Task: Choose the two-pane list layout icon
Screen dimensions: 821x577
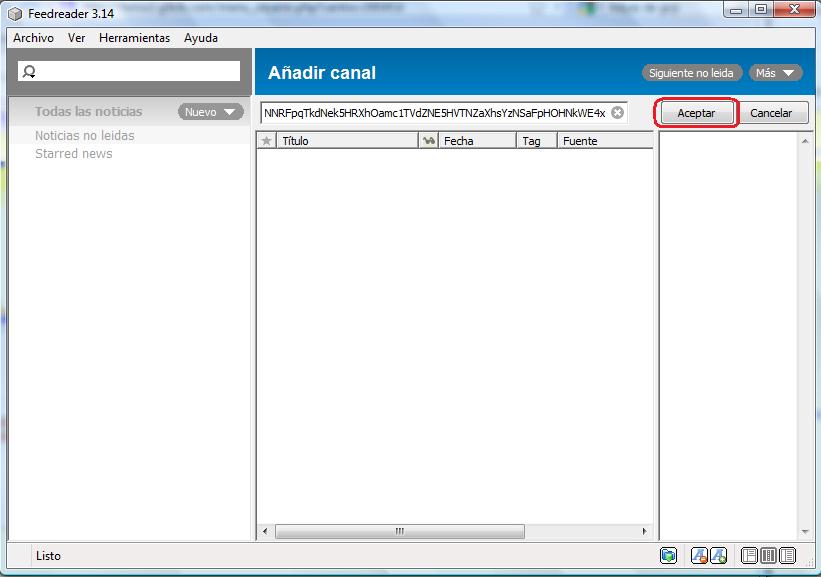Action: [x=787, y=555]
